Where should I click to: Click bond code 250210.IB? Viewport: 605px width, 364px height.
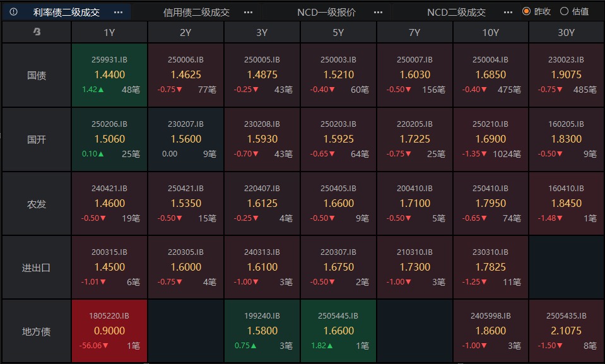click(490, 124)
